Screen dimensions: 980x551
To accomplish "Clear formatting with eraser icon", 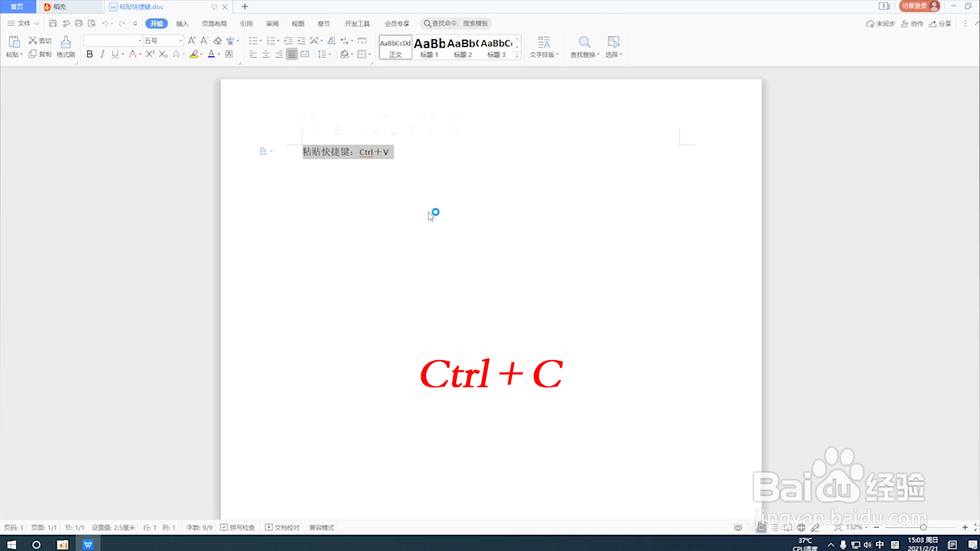I will (218, 40).
